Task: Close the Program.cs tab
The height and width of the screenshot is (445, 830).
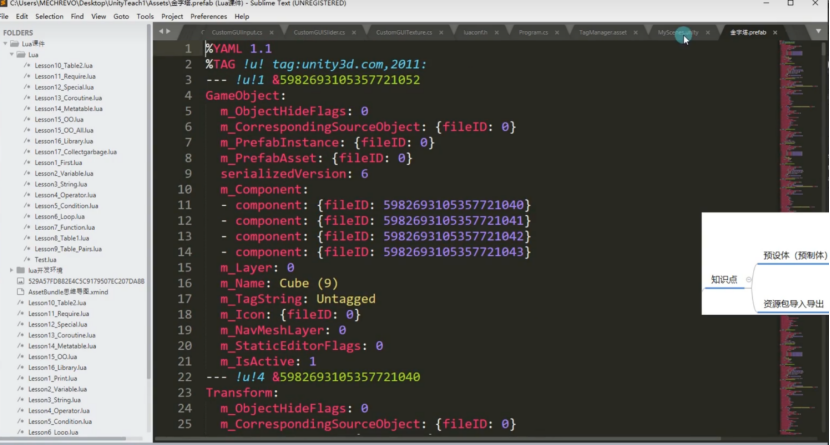Action: pos(557,33)
